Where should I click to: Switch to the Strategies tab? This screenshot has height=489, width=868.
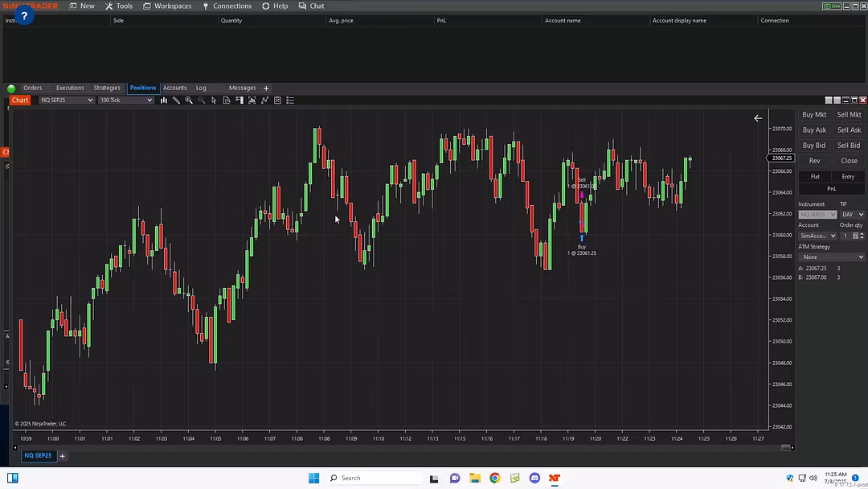107,88
